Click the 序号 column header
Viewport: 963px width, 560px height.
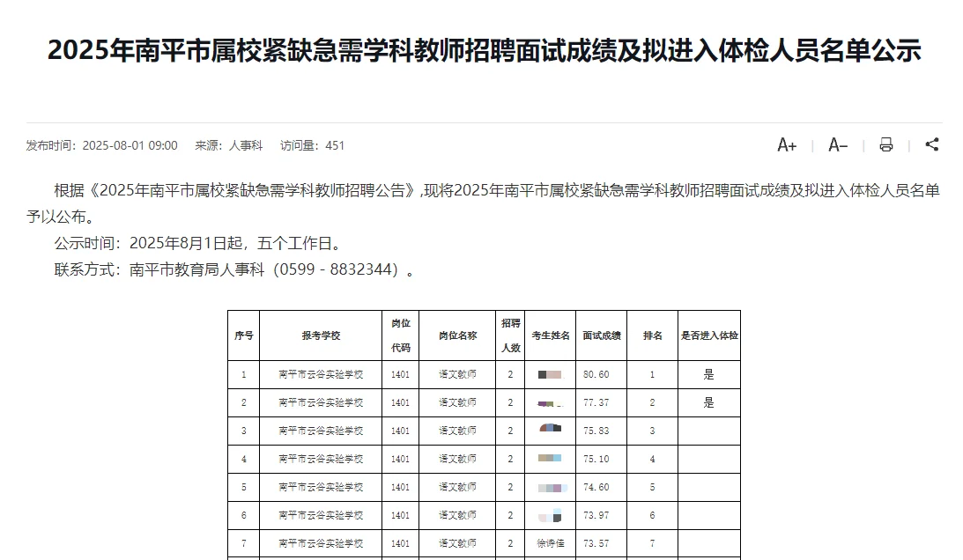[244, 335]
